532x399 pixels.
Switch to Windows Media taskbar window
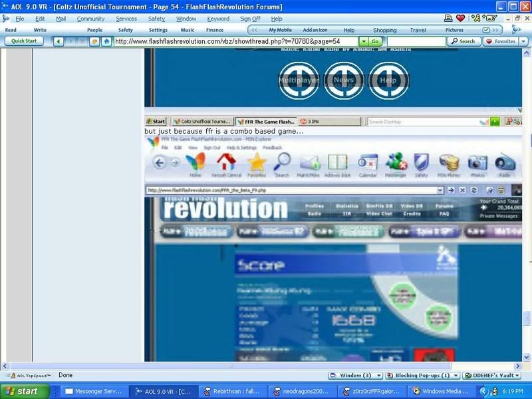click(441, 391)
